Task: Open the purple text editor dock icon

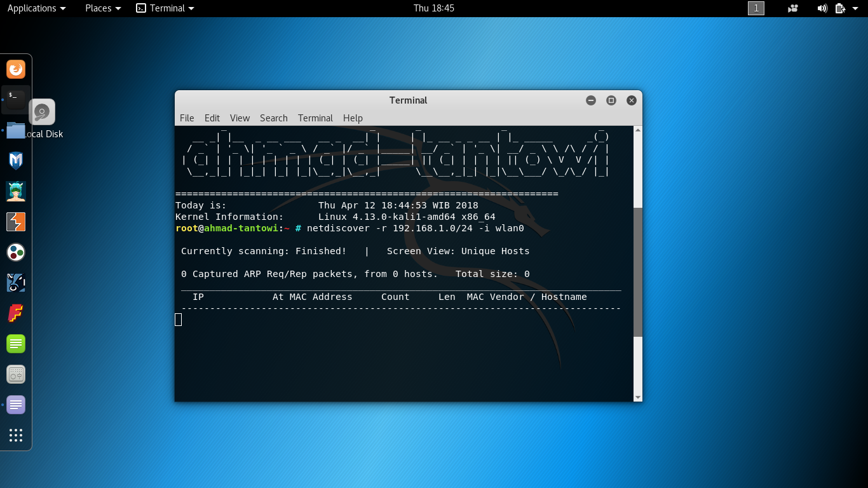Action: (x=16, y=405)
